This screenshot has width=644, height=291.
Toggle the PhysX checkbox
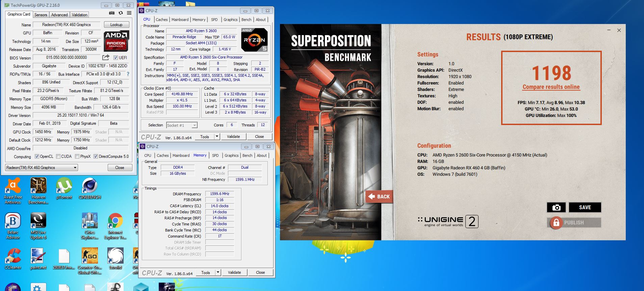click(x=77, y=156)
